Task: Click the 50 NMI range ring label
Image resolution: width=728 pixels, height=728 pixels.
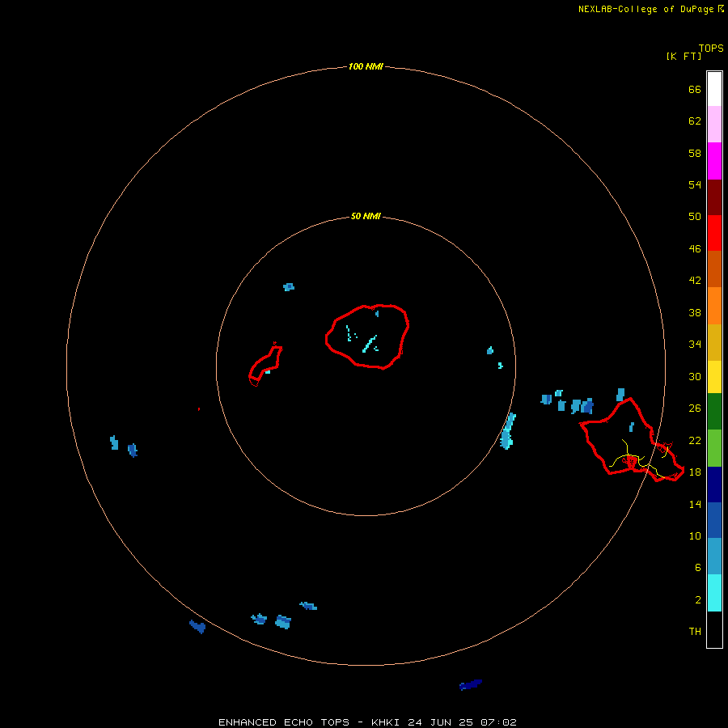Action: pos(366,216)
